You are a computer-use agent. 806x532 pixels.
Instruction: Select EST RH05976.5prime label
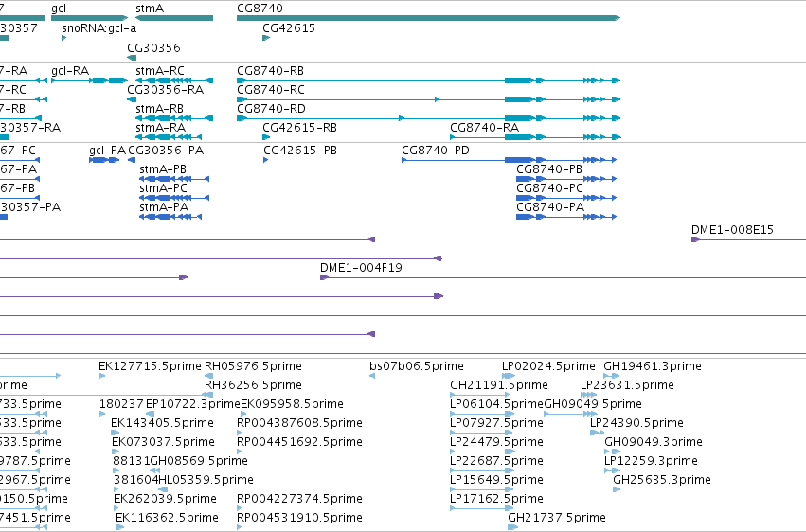[x=253, y=366]
